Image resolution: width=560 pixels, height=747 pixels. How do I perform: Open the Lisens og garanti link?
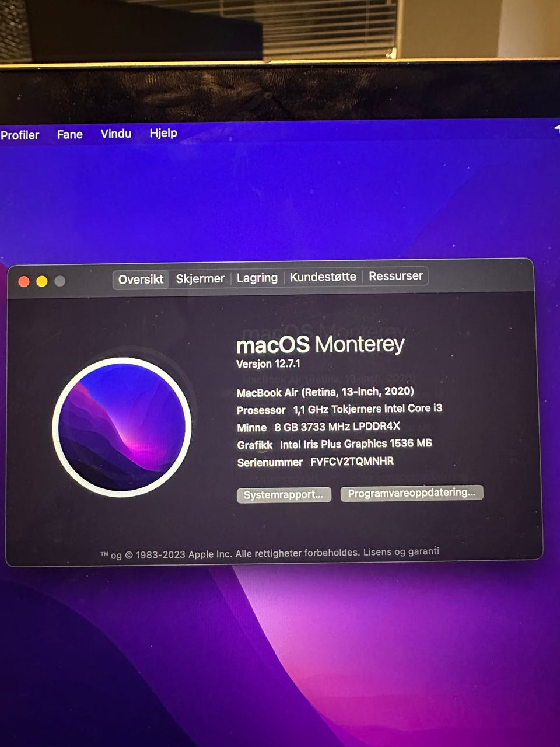coord(401,551)
